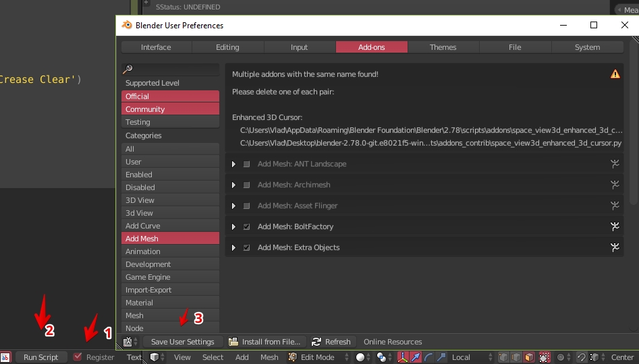Click Run Script button
Screen dimensions: 639x364
coord(40,357)
